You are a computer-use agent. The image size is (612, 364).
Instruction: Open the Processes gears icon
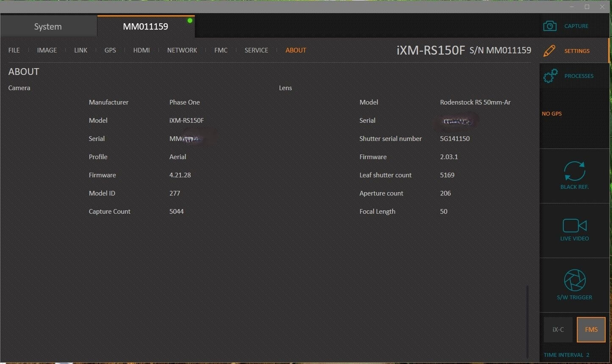tap(550, 76)
